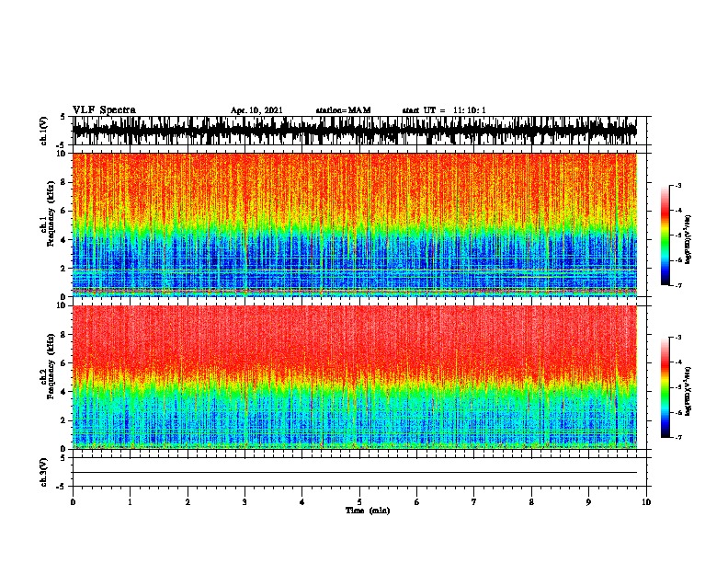Click the ch.2 frequency axis "2" tick label
This screenshot has height=563, width=728.
[x=64, y=420]
